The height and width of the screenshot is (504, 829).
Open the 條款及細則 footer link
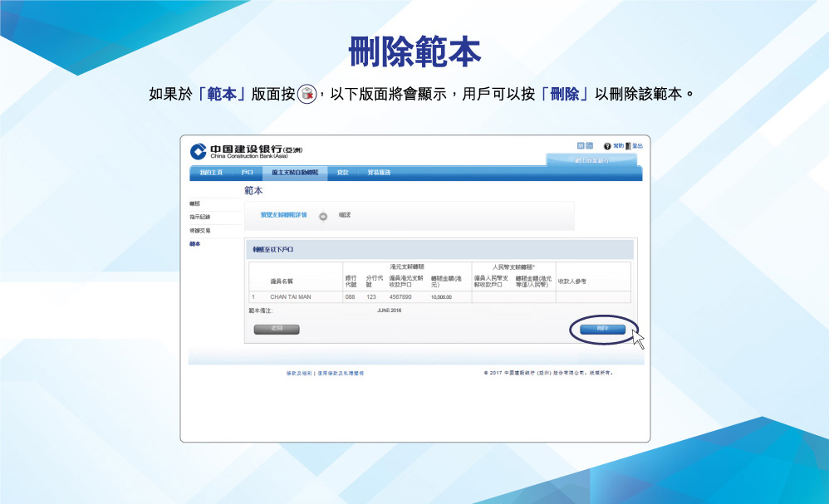tap(299, 374)
